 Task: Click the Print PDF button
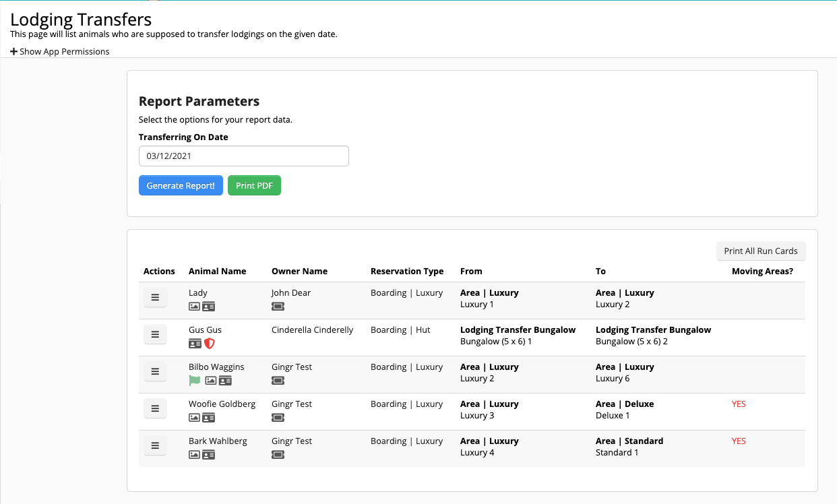click(254, 185)
